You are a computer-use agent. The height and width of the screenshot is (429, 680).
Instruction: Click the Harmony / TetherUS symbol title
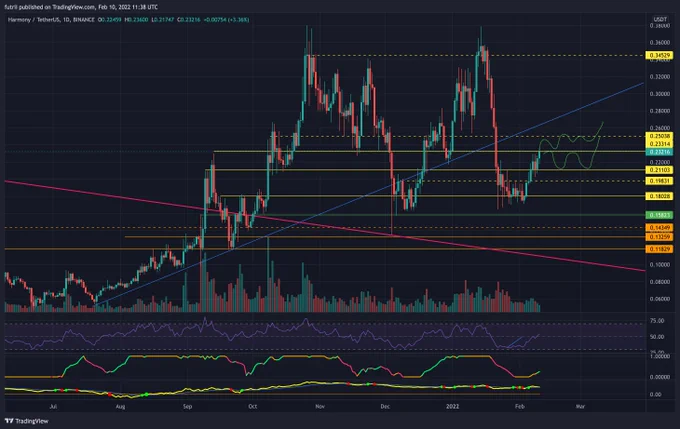click(x=32, y=20)
